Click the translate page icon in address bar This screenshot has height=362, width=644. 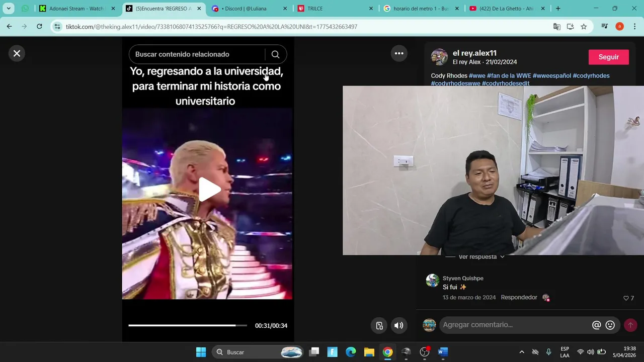coord(556,27)
